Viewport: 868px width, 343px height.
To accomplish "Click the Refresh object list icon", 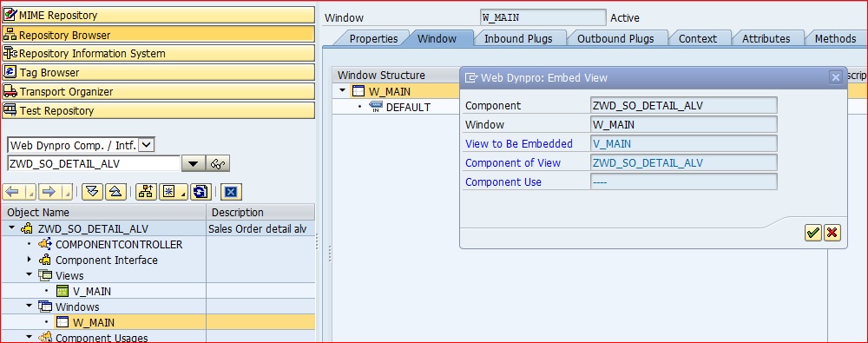I will point(200,192).
